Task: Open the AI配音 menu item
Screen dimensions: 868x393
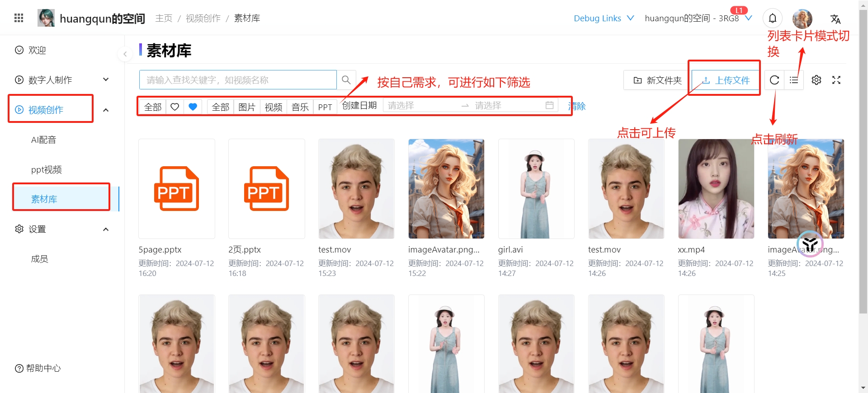Action: [x=44, y=140]
